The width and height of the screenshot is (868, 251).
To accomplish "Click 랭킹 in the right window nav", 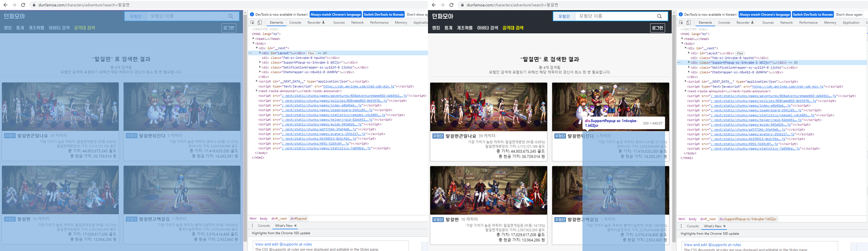I will click(436, 28).
